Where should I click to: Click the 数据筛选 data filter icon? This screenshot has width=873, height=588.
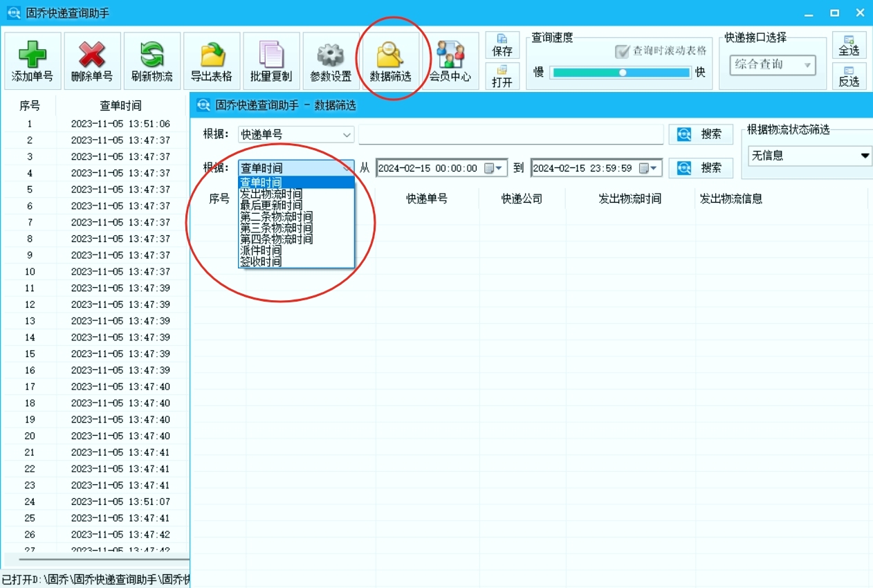pyautogui.click(x=391, y=60)
